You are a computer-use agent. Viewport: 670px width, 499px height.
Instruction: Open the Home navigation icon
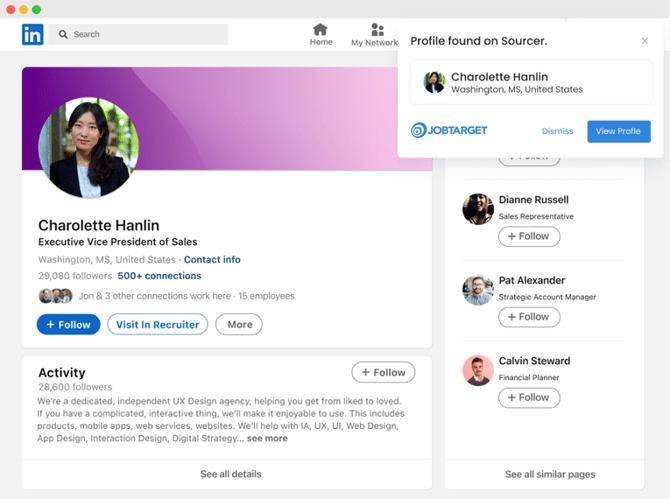[x=320, y=30]
